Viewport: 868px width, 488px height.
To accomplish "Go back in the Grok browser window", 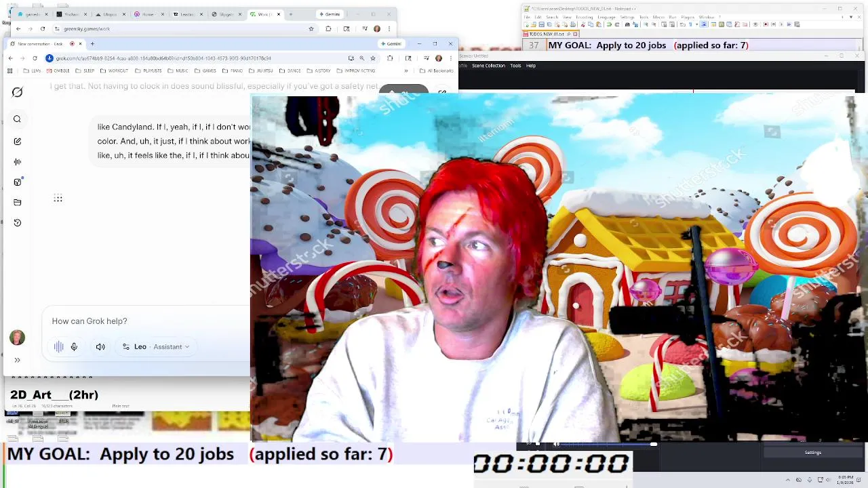I will coord(10,58).
